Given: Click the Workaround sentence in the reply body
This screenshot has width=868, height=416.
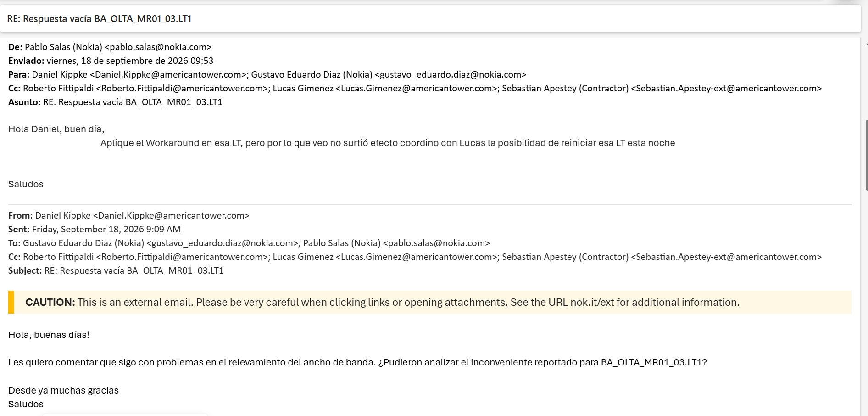Looking at the screenshot, I should pyautogui.click(x=388, y=143).
